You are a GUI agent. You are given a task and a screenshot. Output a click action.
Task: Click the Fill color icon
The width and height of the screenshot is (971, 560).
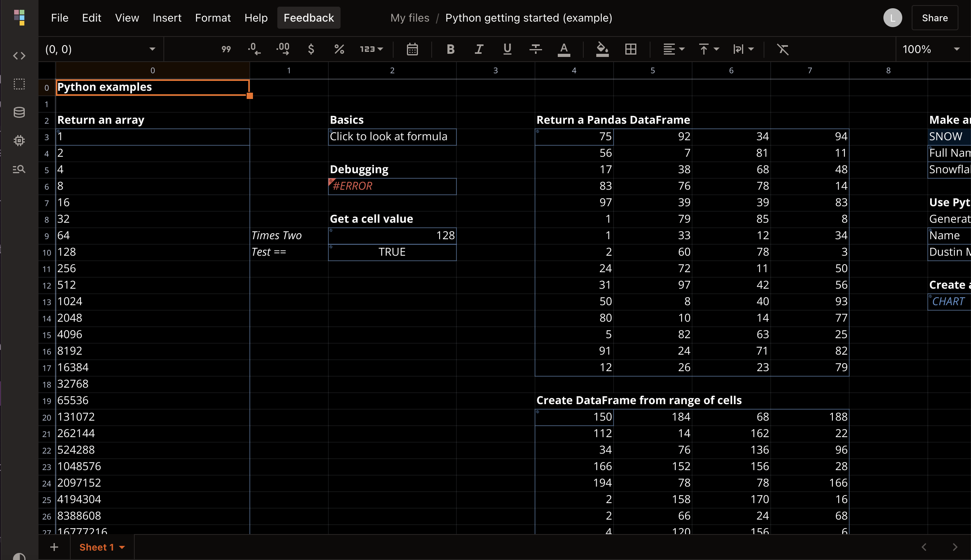(601, 49)
